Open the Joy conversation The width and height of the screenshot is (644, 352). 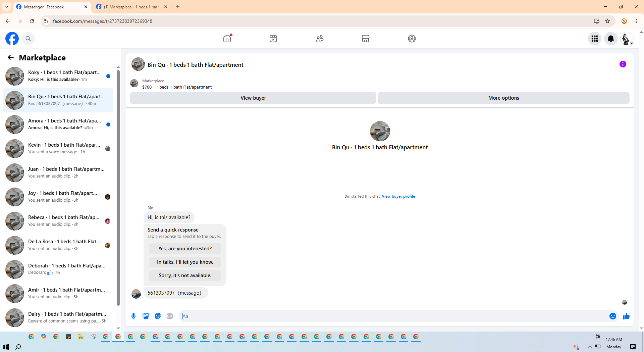58,197
